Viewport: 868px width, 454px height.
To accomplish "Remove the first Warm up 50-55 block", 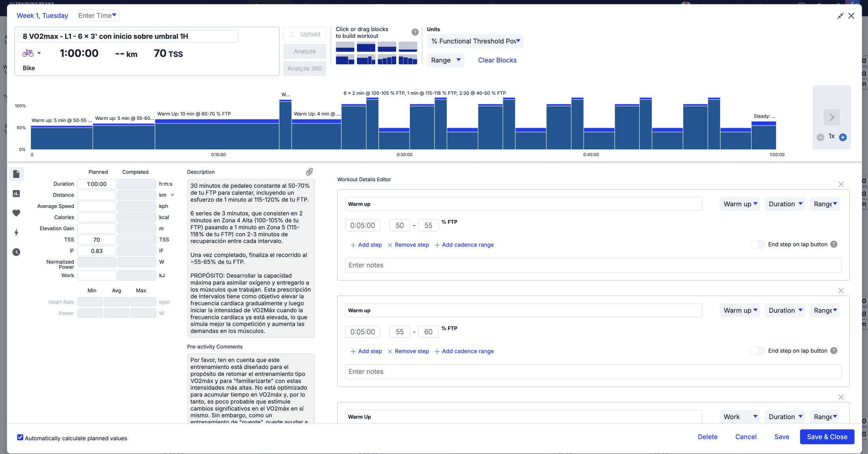I will 841,184.
